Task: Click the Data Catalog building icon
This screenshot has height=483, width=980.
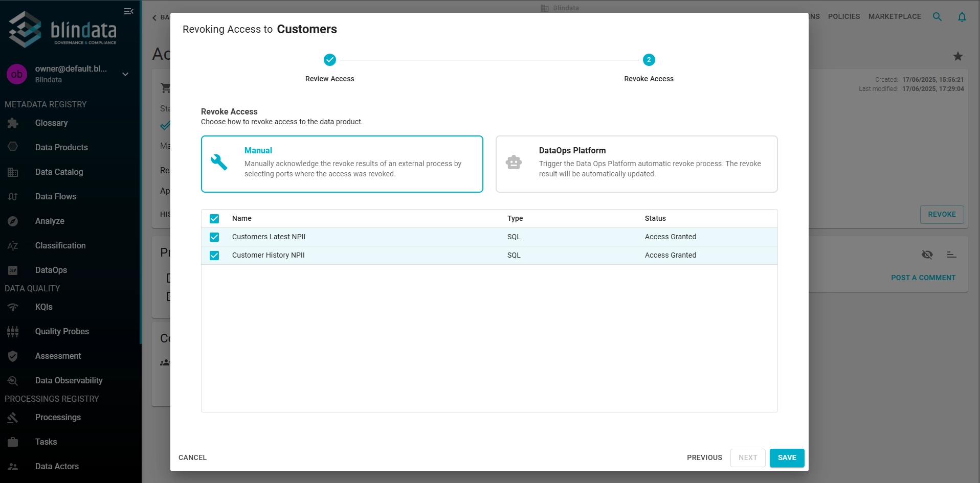Action: [13, 172]
